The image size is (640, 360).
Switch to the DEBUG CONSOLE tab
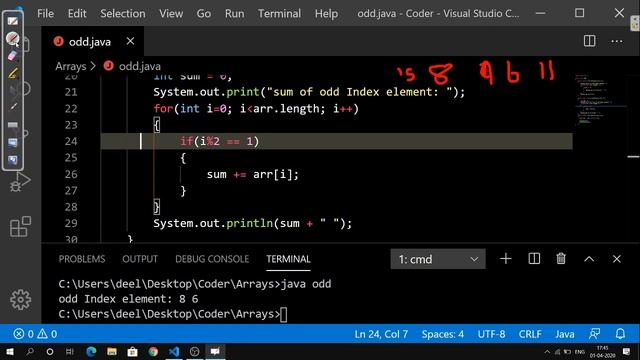212,259
